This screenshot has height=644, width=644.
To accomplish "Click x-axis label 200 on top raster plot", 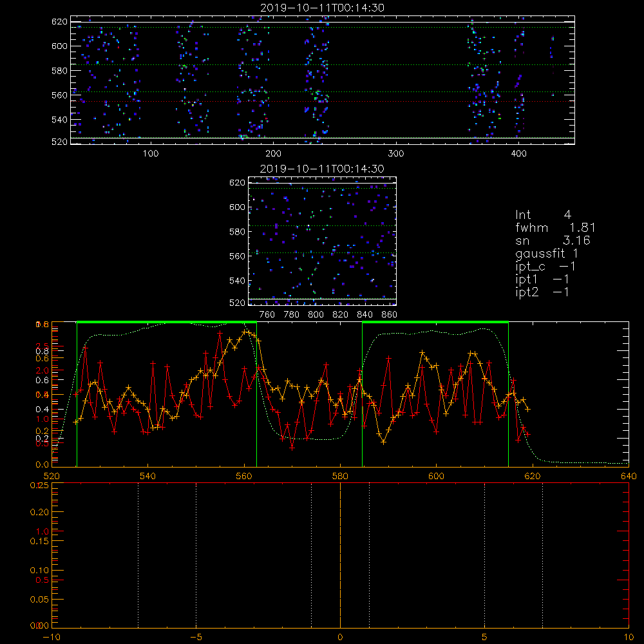I will tap(273, 154).
